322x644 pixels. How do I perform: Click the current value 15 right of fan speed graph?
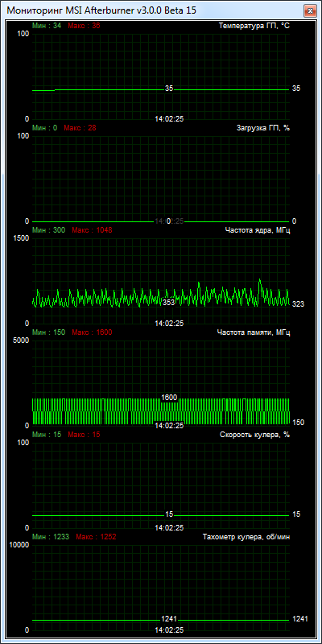click(296, 514)
